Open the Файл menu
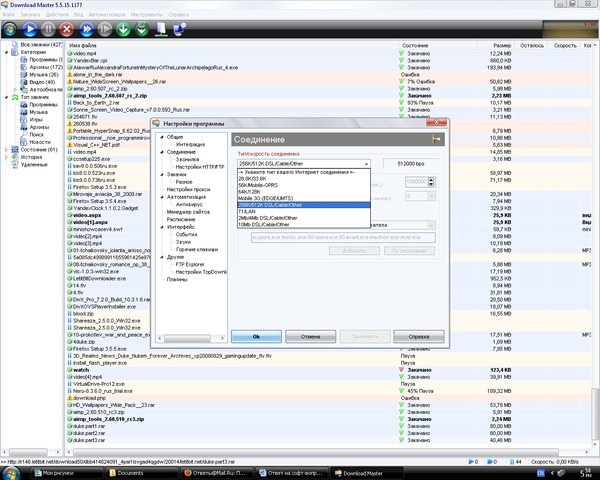This screenshot has width=600, height=480. pyautogui.click(x=9, y=15)
